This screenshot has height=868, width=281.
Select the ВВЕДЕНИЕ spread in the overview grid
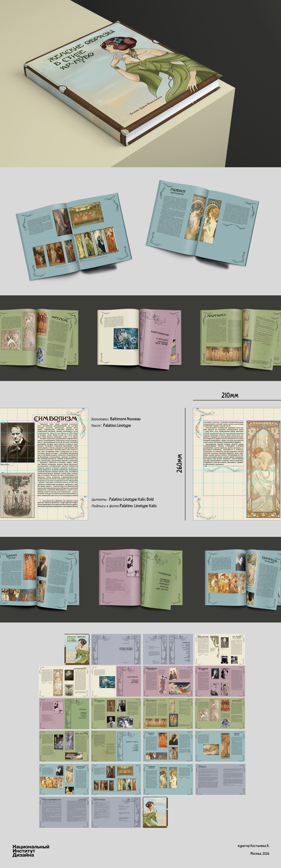click(x=220, y=649)
